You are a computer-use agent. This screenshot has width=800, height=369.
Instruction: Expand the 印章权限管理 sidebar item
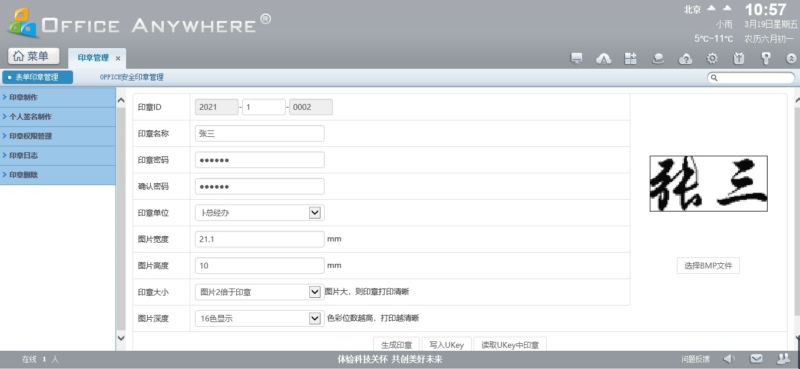[58, 136]
